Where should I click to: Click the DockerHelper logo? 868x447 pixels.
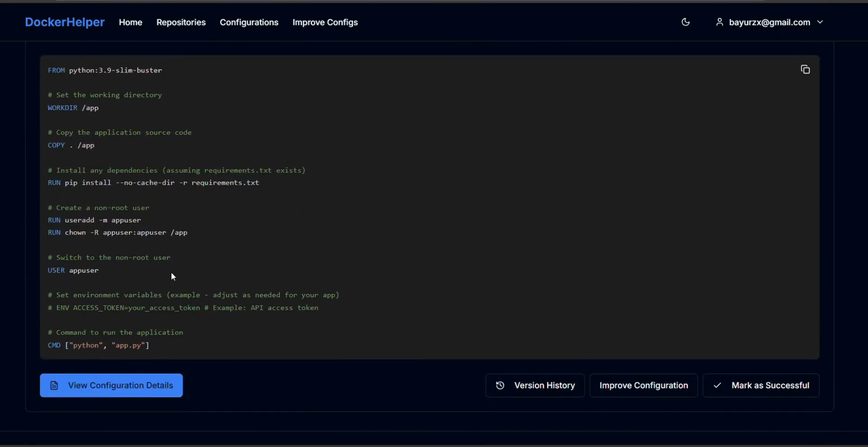pos(65,22)
